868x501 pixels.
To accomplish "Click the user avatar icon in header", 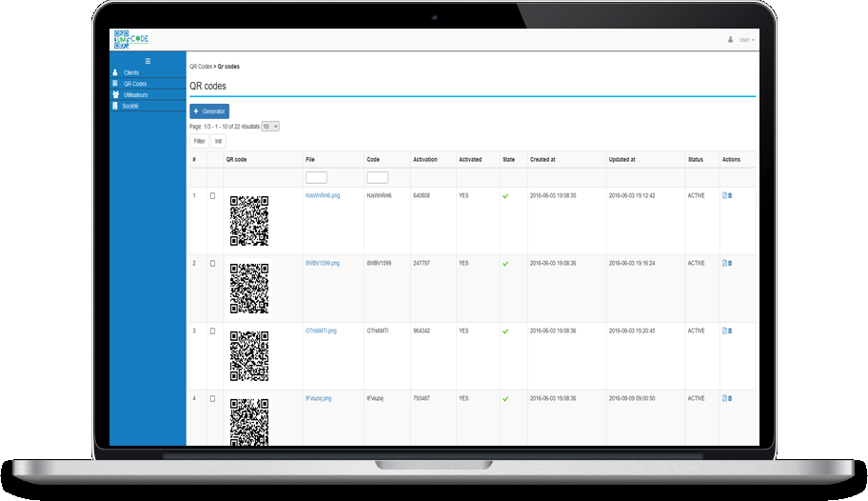I will pyautogui.click(x=730, y=39).
